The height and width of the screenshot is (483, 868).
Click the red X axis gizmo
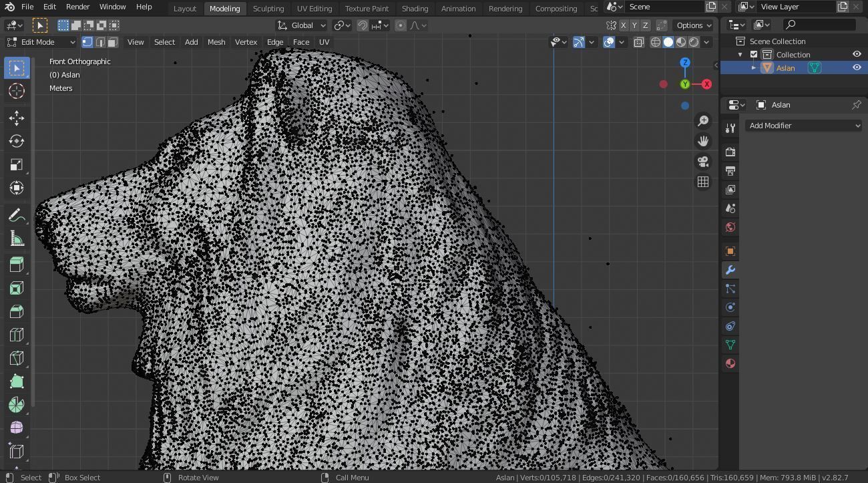click(706, 84)
